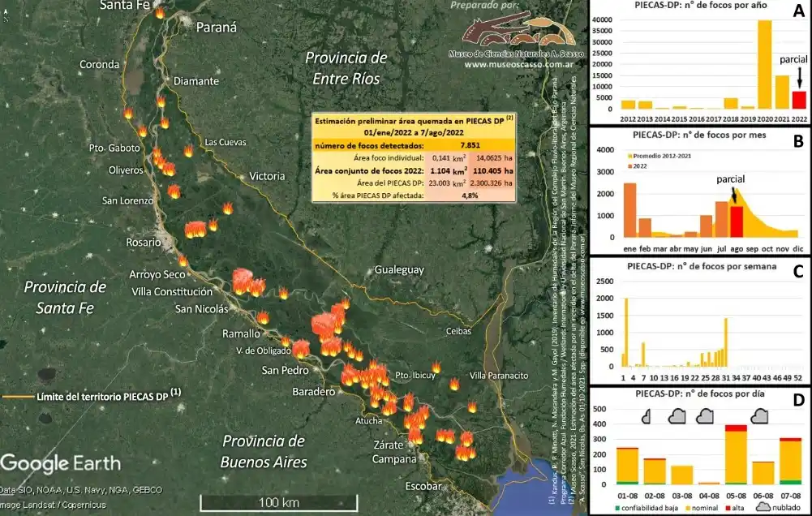812x516 pixels.
Task: Click the Rosario city label
Action: [x=143, y=243]
